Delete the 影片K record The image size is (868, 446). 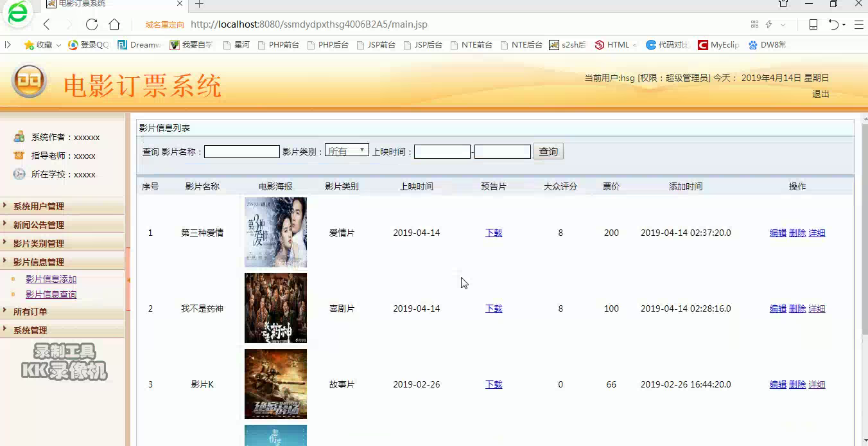(x=797, y=384)
